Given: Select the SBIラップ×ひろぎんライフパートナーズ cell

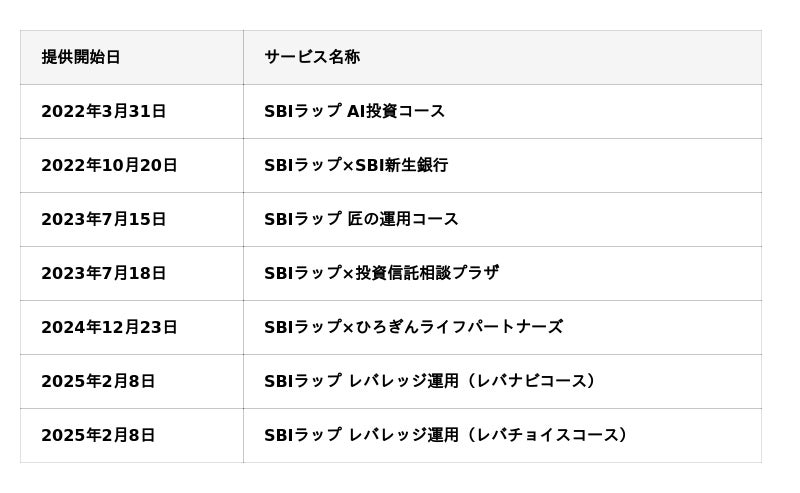Looking at the screenshot, I should point(413,327).
